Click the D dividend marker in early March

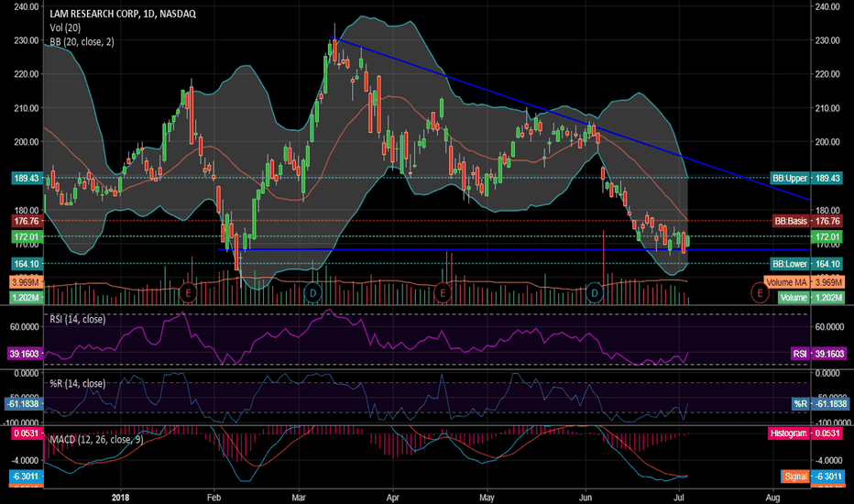click(x=312, y=292)
